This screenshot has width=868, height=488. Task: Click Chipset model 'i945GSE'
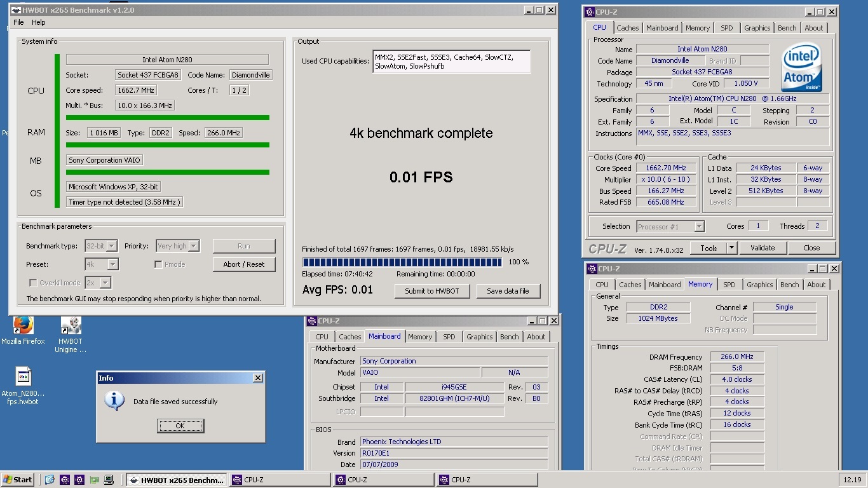point(453,387)
